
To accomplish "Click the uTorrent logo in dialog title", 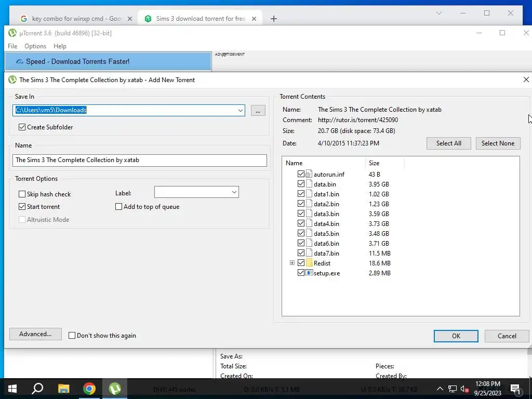I will coord(12,79).
